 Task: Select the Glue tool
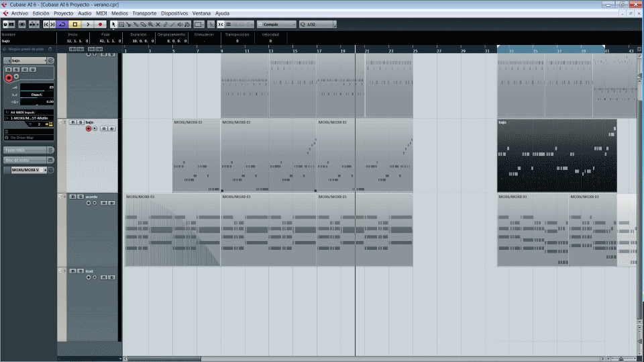(136, 25)
